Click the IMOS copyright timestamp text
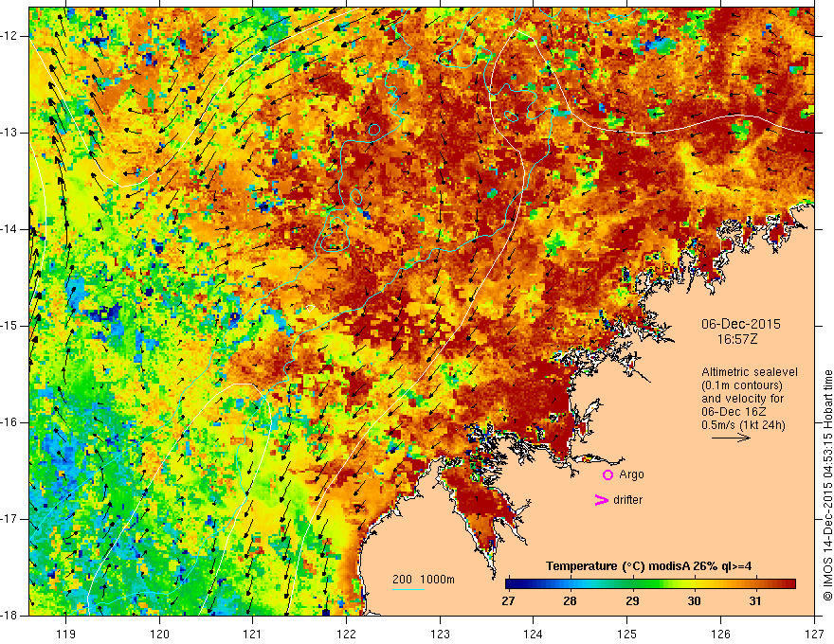Viewport: 834px width, 644px height. coord(827,486)
